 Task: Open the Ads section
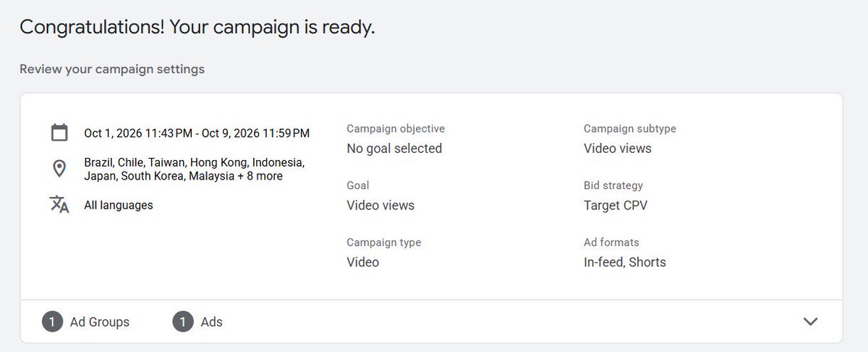[212, 322]
